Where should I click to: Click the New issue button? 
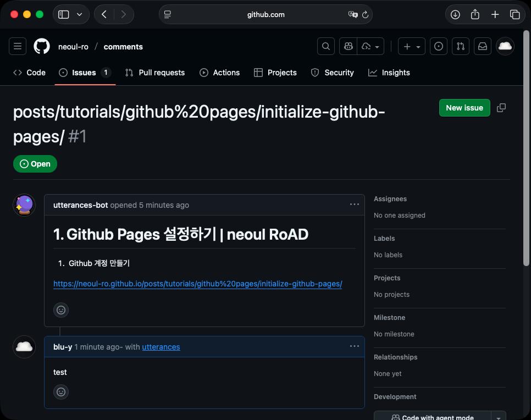[464, 108]
